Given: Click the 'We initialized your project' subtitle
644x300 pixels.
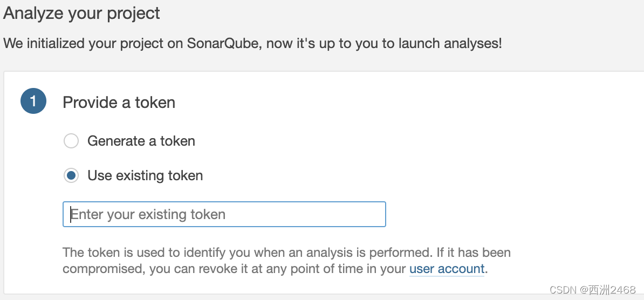Looking at the screenshot, I should 252,43.
